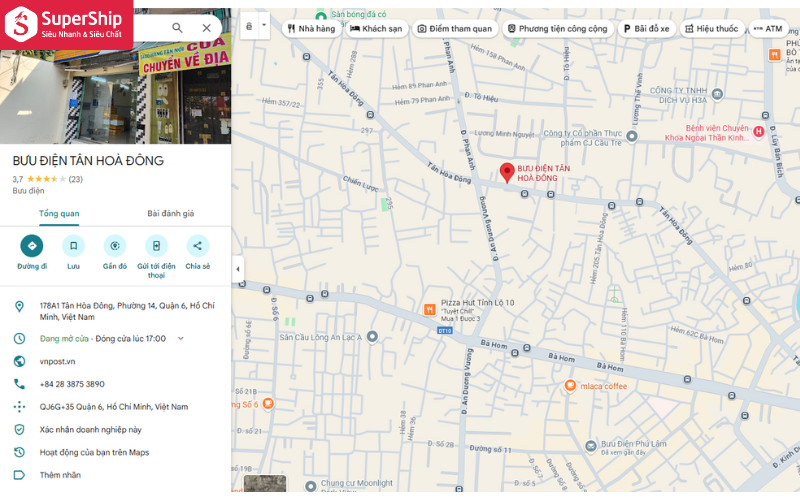Click the satellite layer thumbnail
800x500 pixels.
265,483
